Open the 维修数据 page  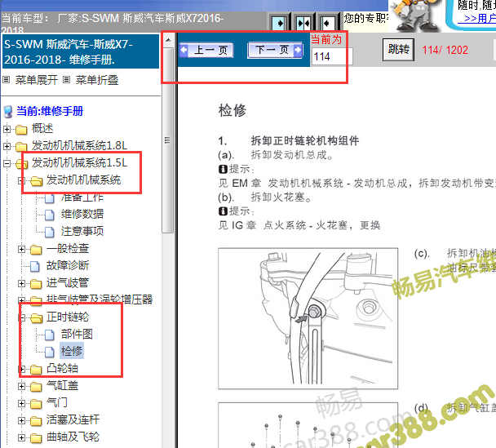[82, 214]
